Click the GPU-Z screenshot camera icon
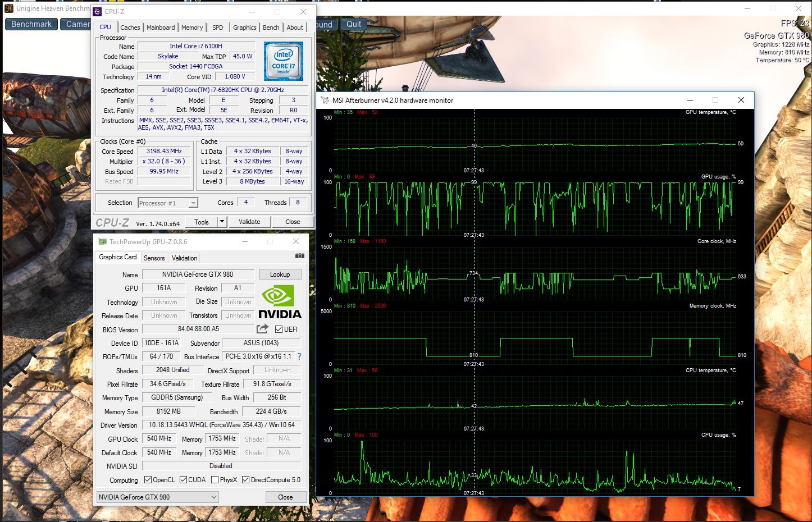The height and width of the screenshot is (522, 812). coord(300,256)
